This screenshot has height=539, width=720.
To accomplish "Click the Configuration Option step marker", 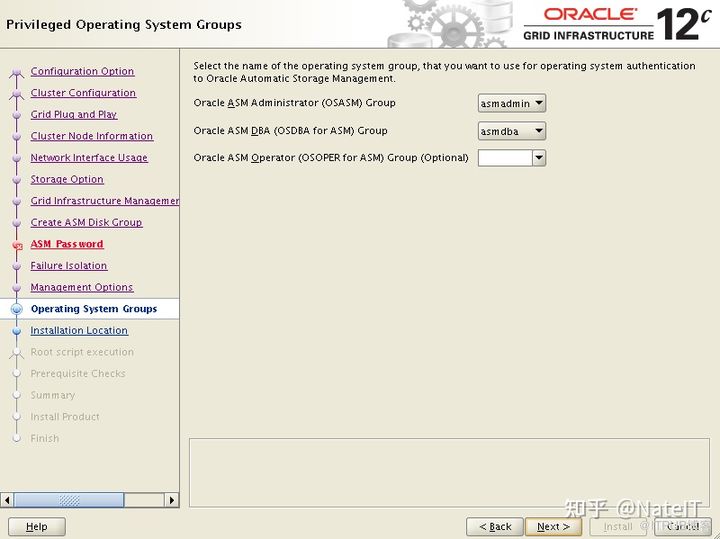I will tap(17, 72).
